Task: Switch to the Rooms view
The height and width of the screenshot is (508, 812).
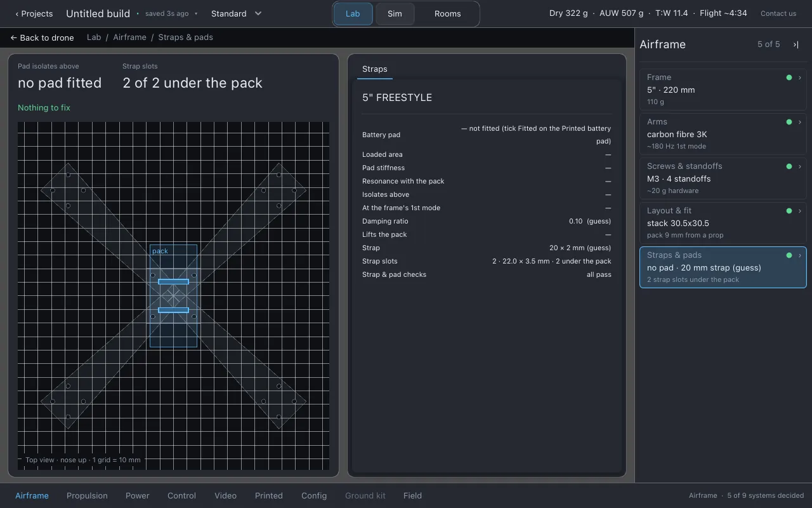Action: pyautogui.click(x=447, y=14)
